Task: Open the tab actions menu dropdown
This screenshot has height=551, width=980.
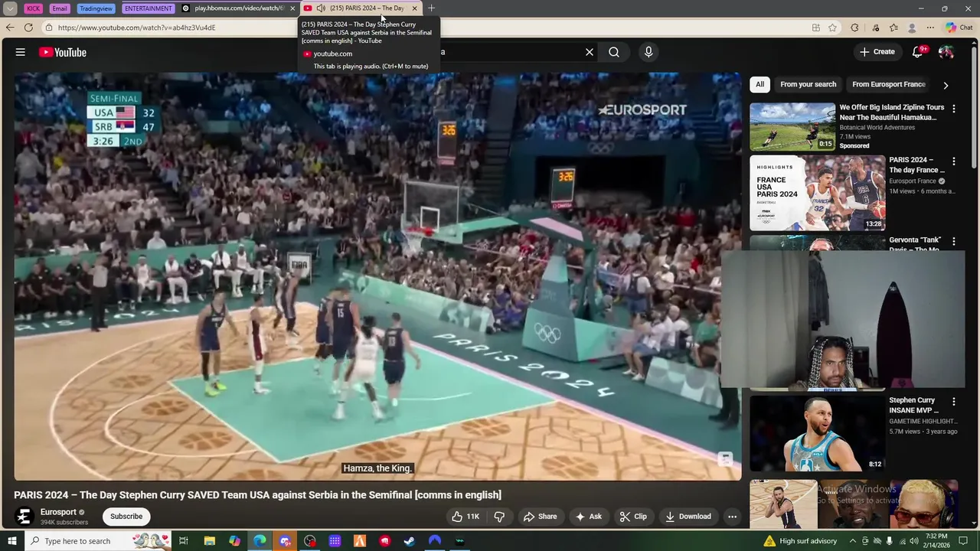Action: coord(10,8)
